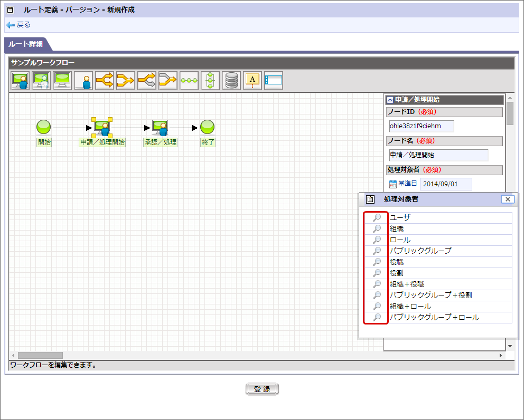Select the horizontal three-dot node tool
Image resolution: width=524 pixels, height=420 pixels.
point(189,81)
